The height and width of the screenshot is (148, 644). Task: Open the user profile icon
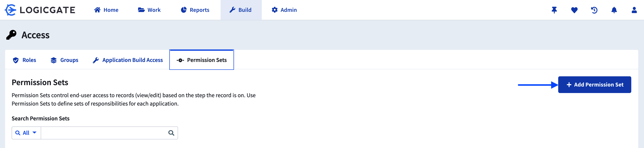pos(634,10)
